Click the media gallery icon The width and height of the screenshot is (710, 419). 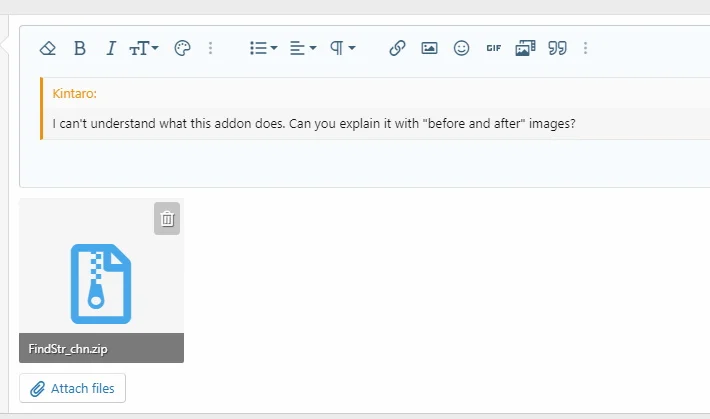525,48
